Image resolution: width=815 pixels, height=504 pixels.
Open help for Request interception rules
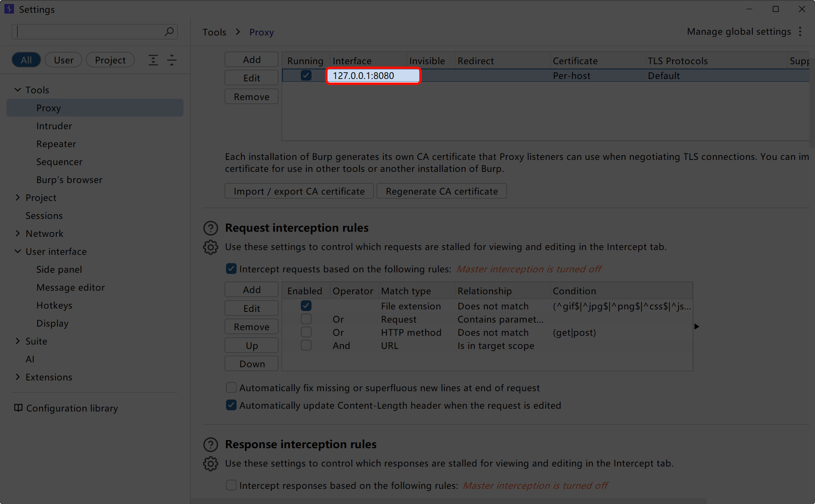click(x=211, y=228)
